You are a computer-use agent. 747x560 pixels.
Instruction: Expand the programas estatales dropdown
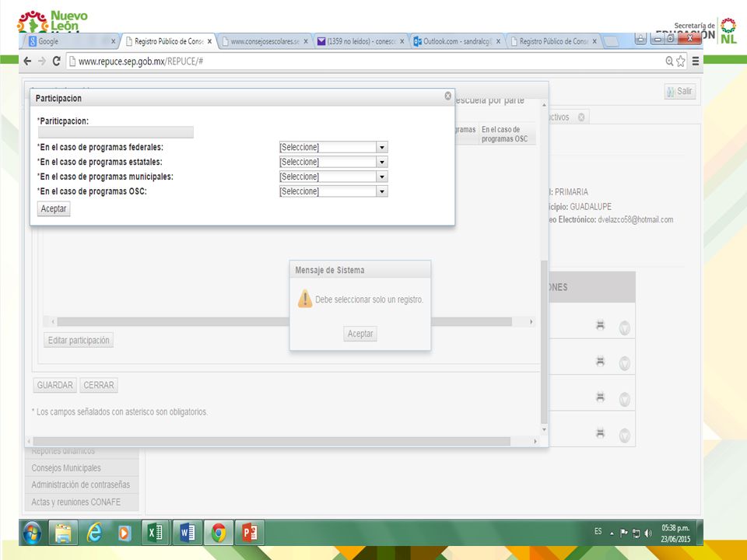(x=381, y=163)
